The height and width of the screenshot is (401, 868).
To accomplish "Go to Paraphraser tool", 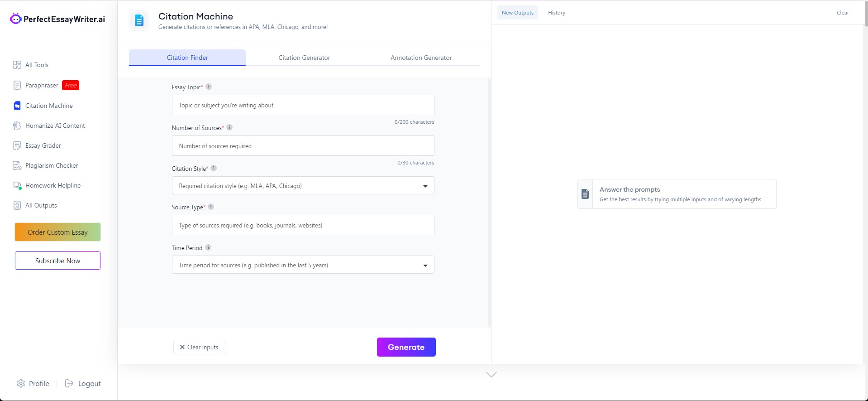I will [42, 85].
